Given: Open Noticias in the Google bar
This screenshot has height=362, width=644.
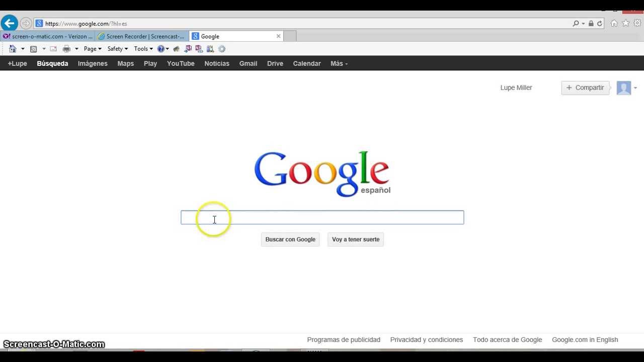Looking at the screenshot, I should 217,63.
